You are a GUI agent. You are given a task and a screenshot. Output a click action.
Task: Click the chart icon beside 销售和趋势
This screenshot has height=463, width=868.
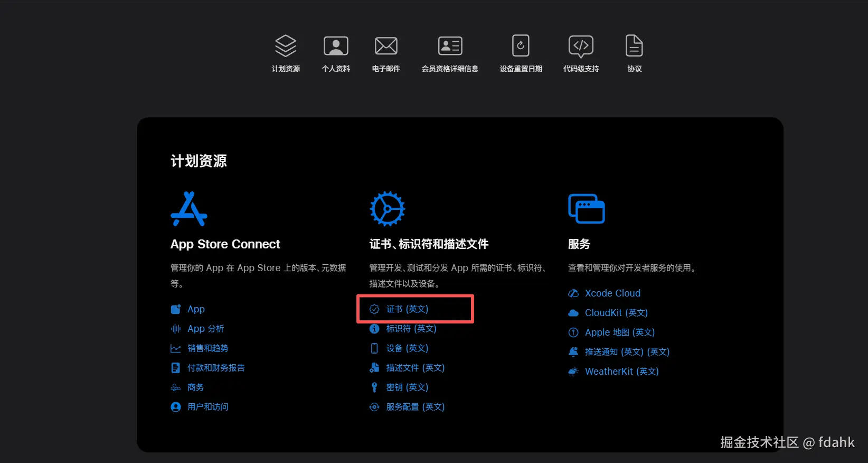click(176, 348)
